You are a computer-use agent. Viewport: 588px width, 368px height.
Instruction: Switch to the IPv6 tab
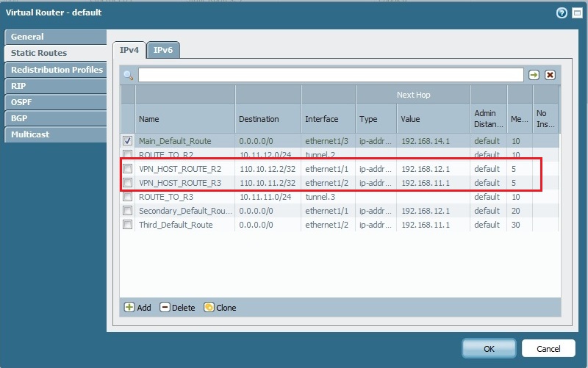165,50
